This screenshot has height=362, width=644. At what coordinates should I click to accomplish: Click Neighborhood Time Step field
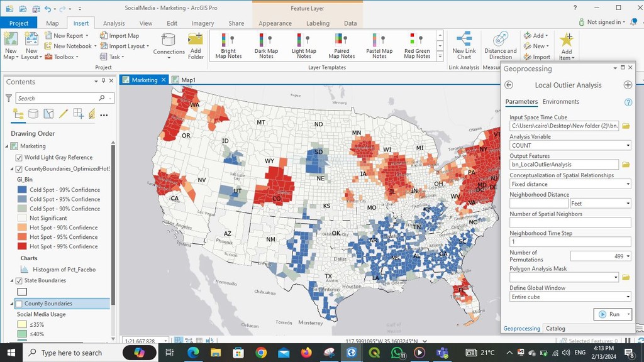[570, 242]
